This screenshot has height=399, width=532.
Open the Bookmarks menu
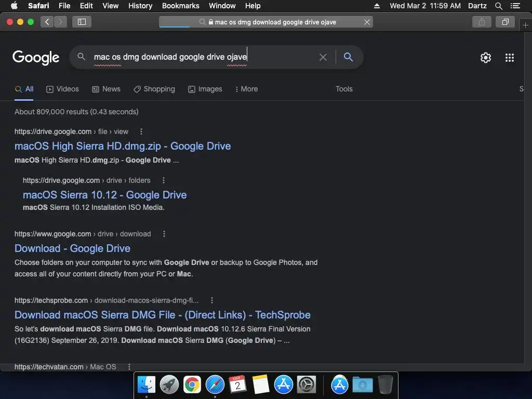coord(180,6)
